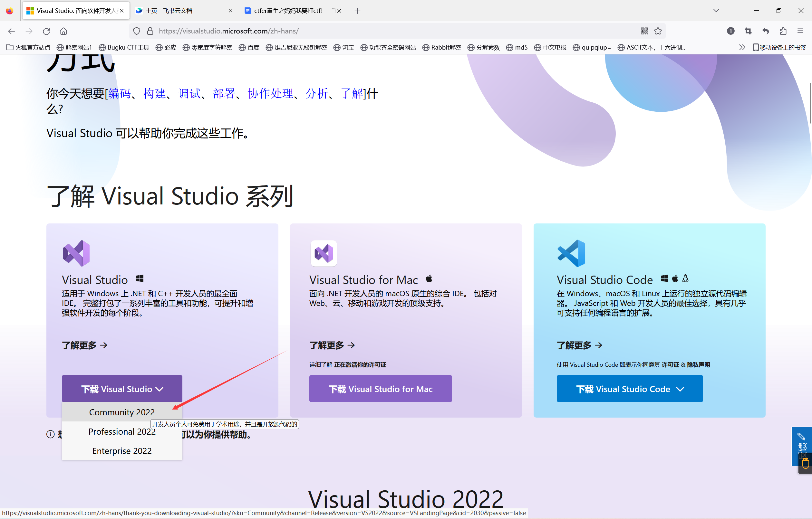Click 下载 Visual Studio for Mac button

381,389
